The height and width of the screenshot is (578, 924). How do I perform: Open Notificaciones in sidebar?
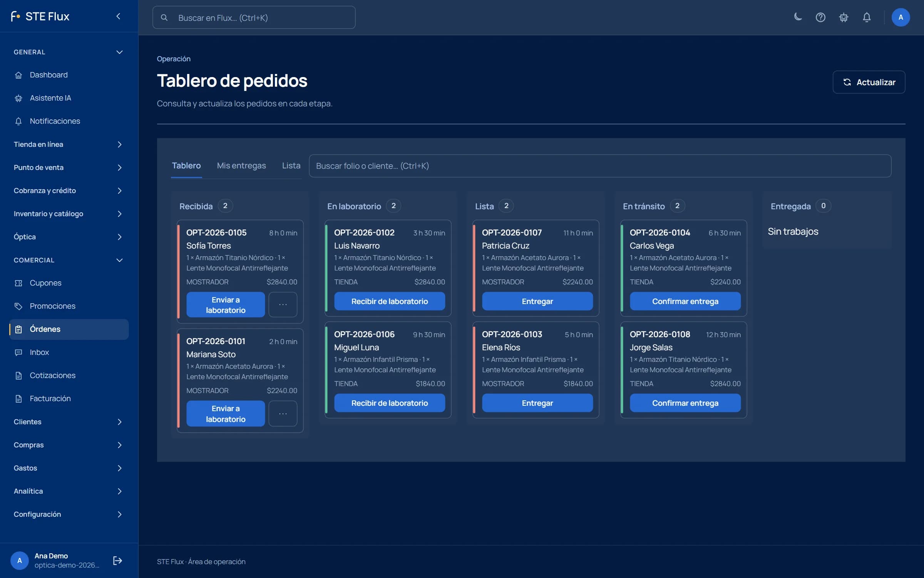tap(69, 121)
